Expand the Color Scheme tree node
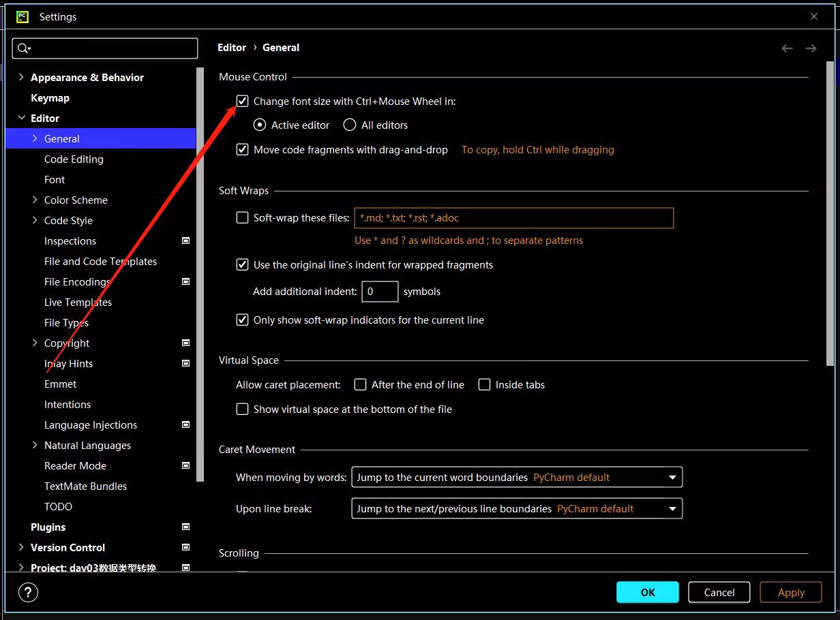Screen dimensions: 840x620 pos(35,200)
